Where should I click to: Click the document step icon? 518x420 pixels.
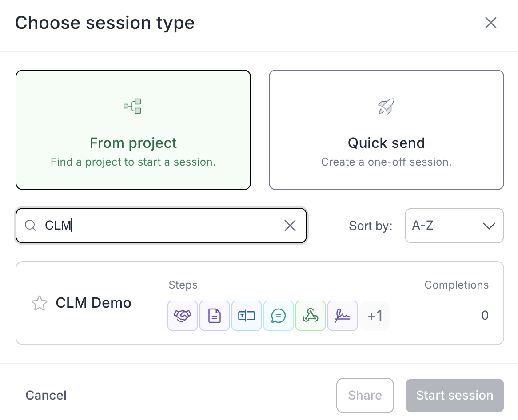(215, 316)
